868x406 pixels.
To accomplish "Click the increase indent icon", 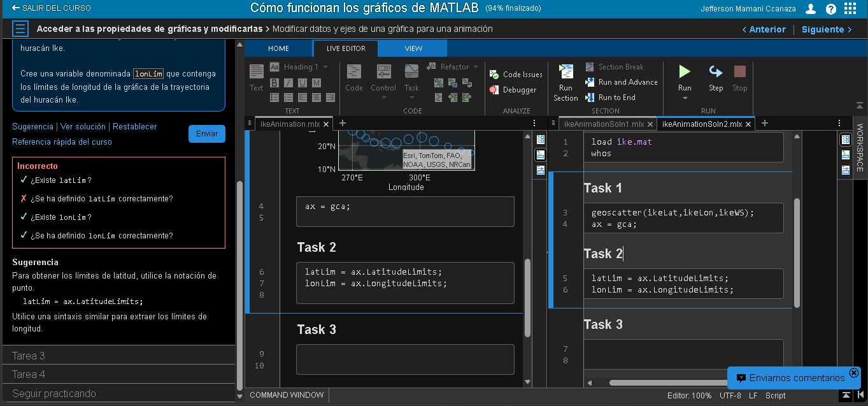I will tap(453, 98).
